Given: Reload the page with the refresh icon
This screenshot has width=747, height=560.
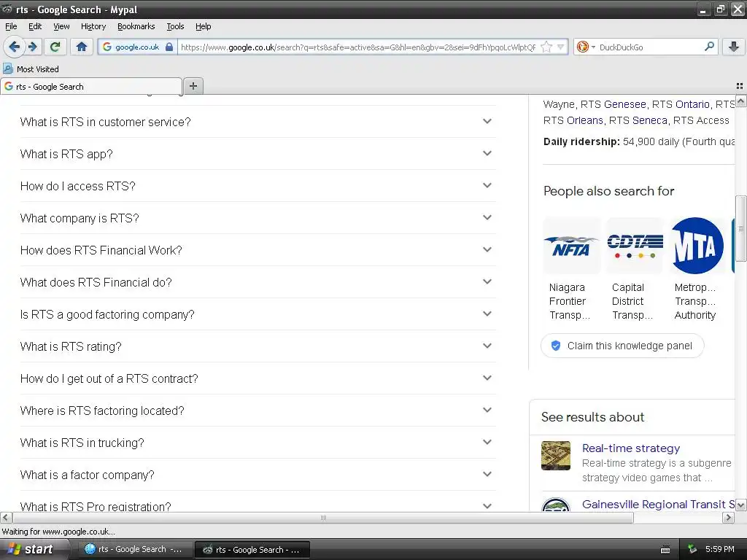Looking at the screenshot, I should click(x=55, y=47).
